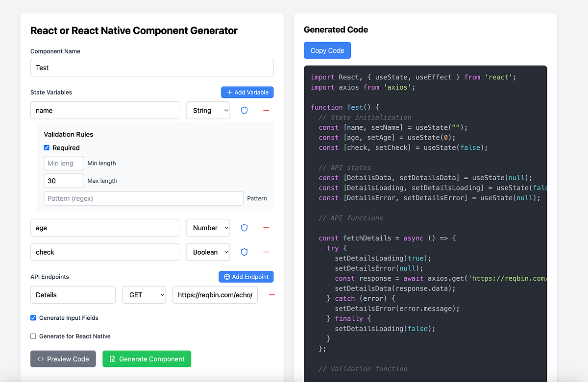Remove the check variable via minus icon
The height and width of the screenshot is (382, 588).
point(266,252)
